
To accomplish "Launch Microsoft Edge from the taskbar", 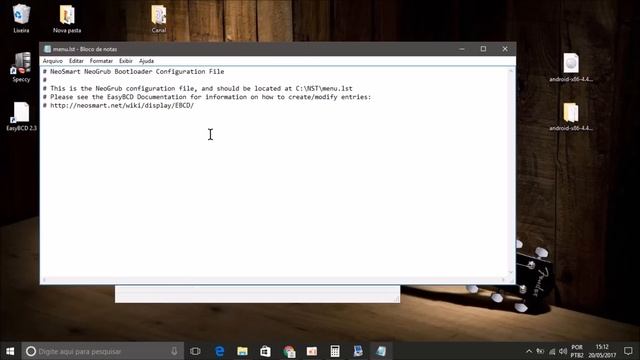I will 219,351.
